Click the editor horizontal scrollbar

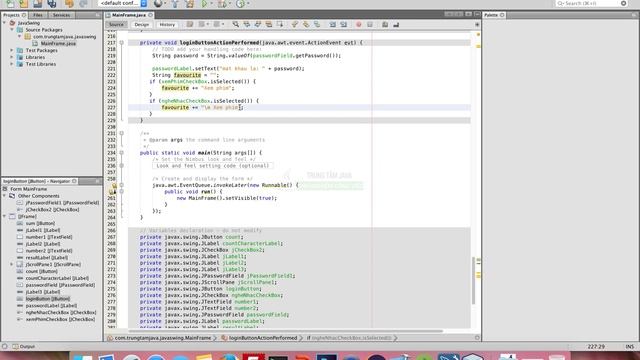coord(286,331)
